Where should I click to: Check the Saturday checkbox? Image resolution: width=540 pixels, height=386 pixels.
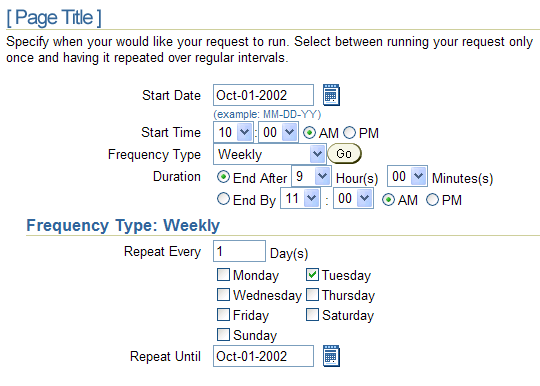(x=312, y=314)
